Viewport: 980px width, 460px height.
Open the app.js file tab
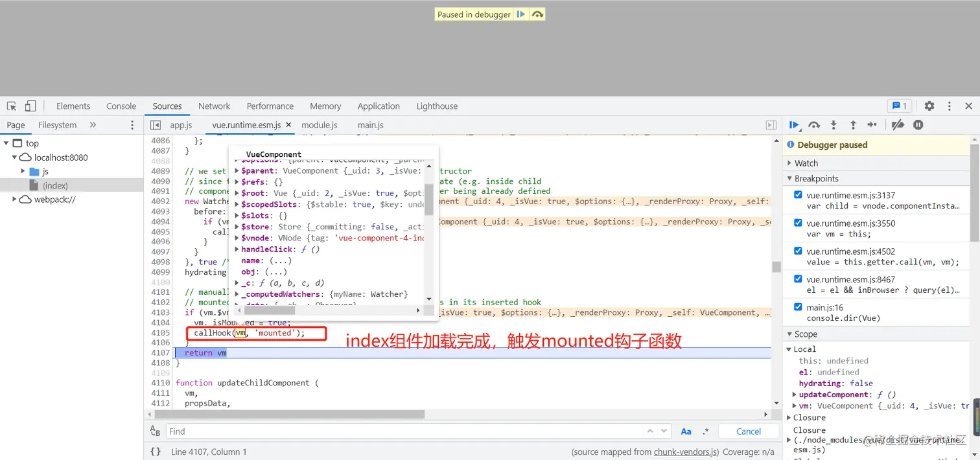click(x=181, y=125)
